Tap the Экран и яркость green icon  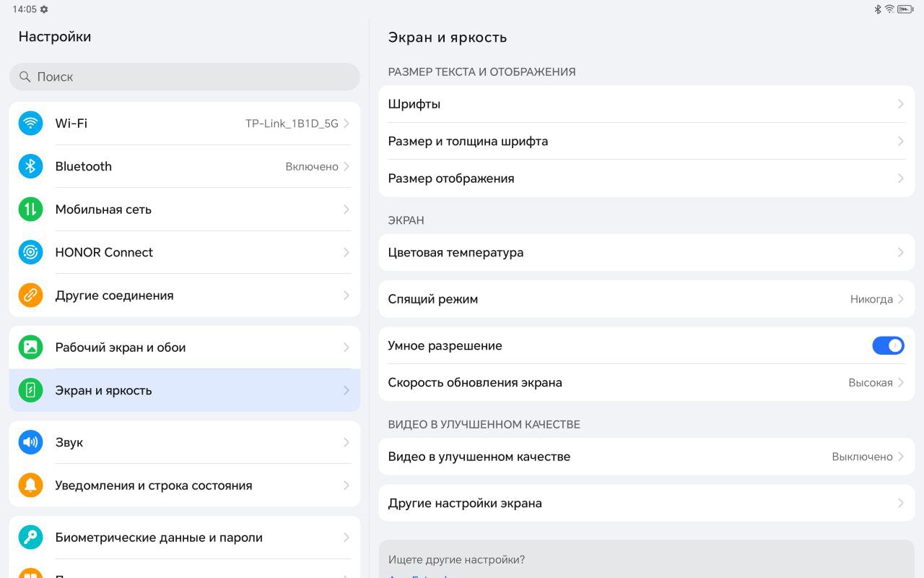tap(30, 390)
